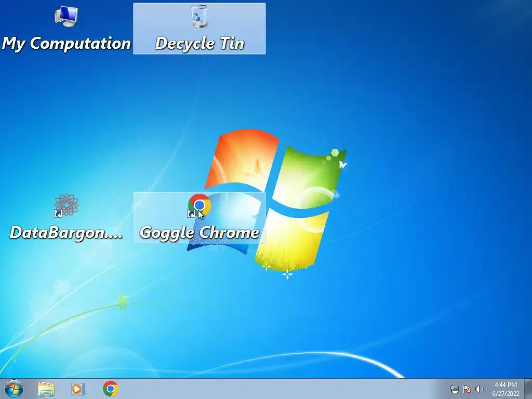Click the 'My Computation' label text
Viewport: 532px width, 399px height.
point(66,44)
